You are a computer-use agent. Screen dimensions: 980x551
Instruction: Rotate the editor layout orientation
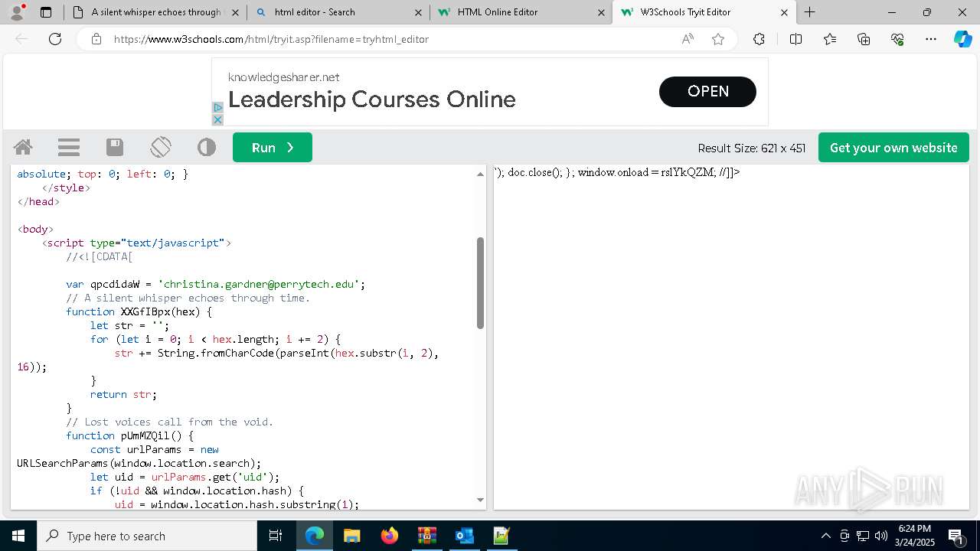coord(161,147)
